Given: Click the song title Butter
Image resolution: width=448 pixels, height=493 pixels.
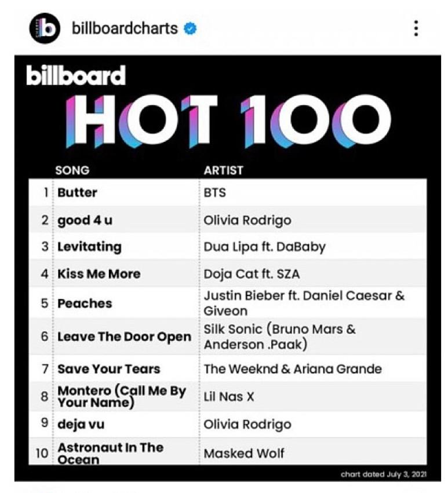Looking at the screenshot, I should pos(77,193).
